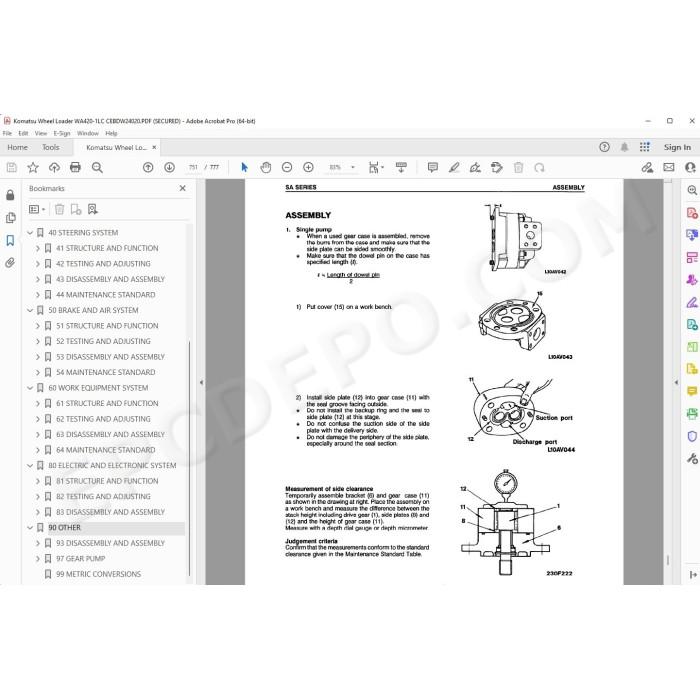Open More Tools wrench icon in right pane

coord(692,458)
